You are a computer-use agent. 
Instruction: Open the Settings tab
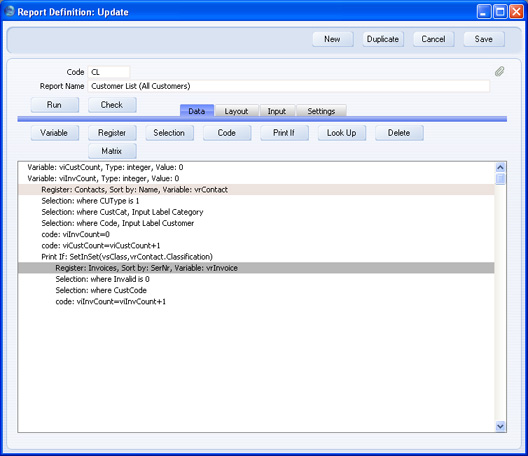click(x=321, y=111)
